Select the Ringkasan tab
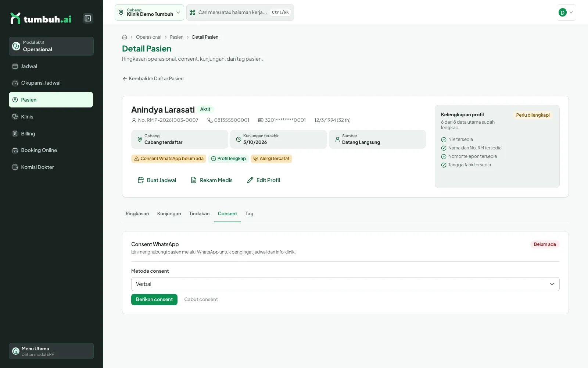 click(137, 214)
